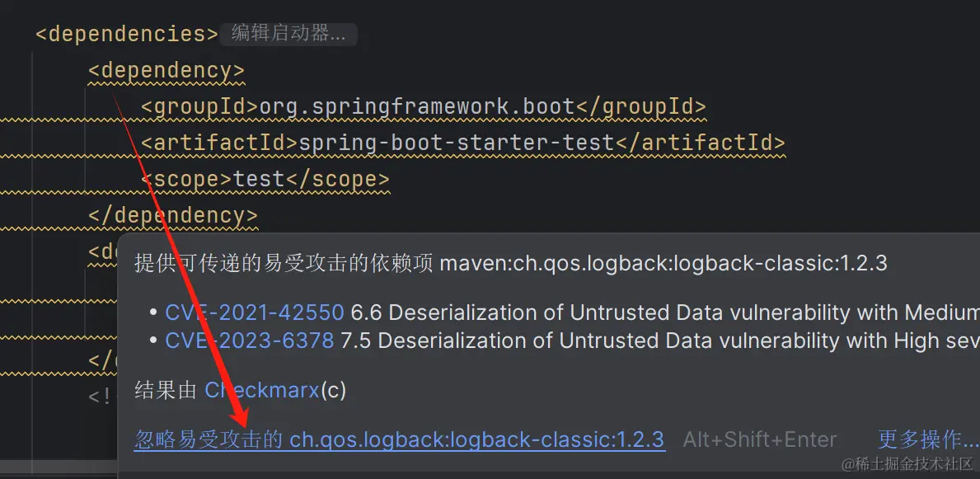
Task: Click the opening <artifactId> tag
Action: (x=219, y=143)
